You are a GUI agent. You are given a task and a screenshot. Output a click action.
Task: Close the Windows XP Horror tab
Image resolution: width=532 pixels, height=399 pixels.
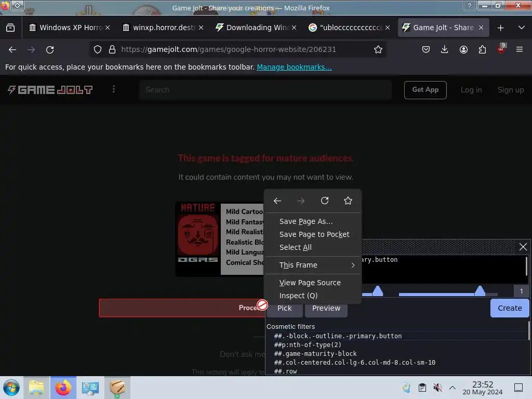[x=108, y=28]
